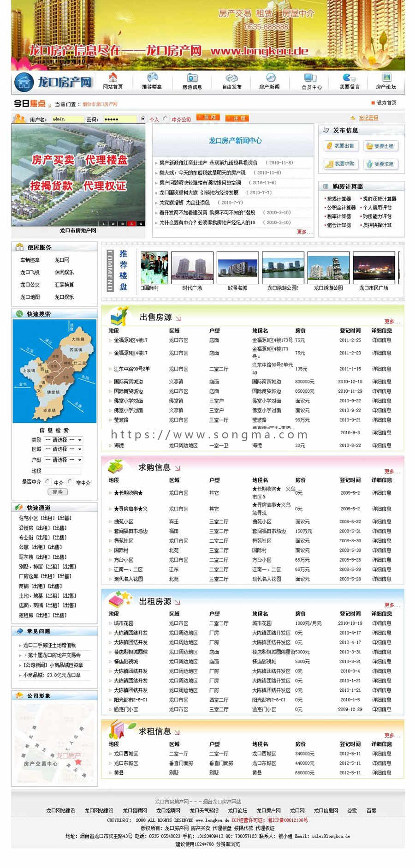Switch banner slideshow to slide 4
Screen dimensions: 415x868
click(131, 224)
